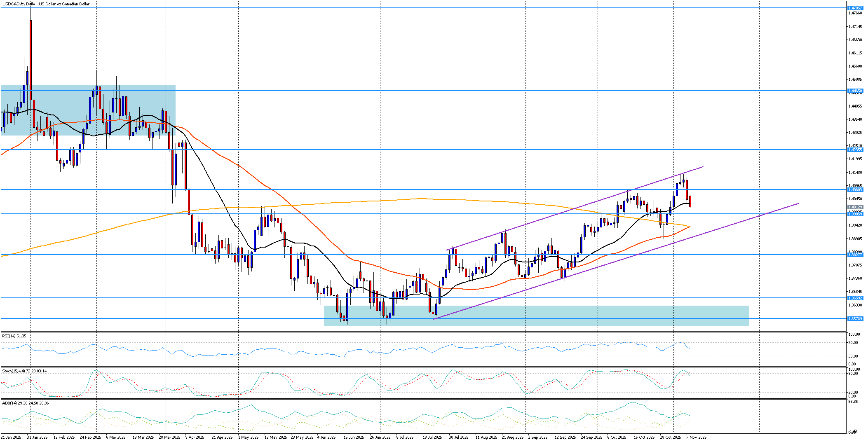The height and width of the screenshot is (442, 868).
Task: Click the 1.36592 price level tag
Action: [x=855, y=298]
